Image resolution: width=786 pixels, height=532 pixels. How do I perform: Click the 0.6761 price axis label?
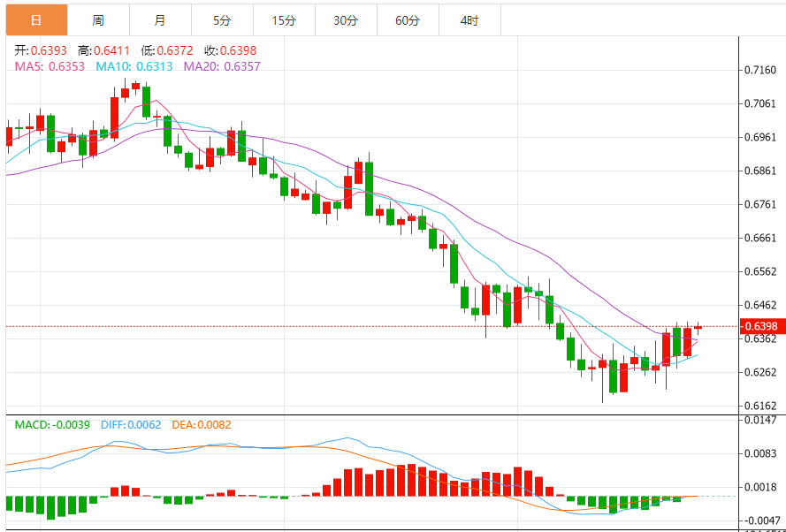pyautogui.click(x=761, y=204)
